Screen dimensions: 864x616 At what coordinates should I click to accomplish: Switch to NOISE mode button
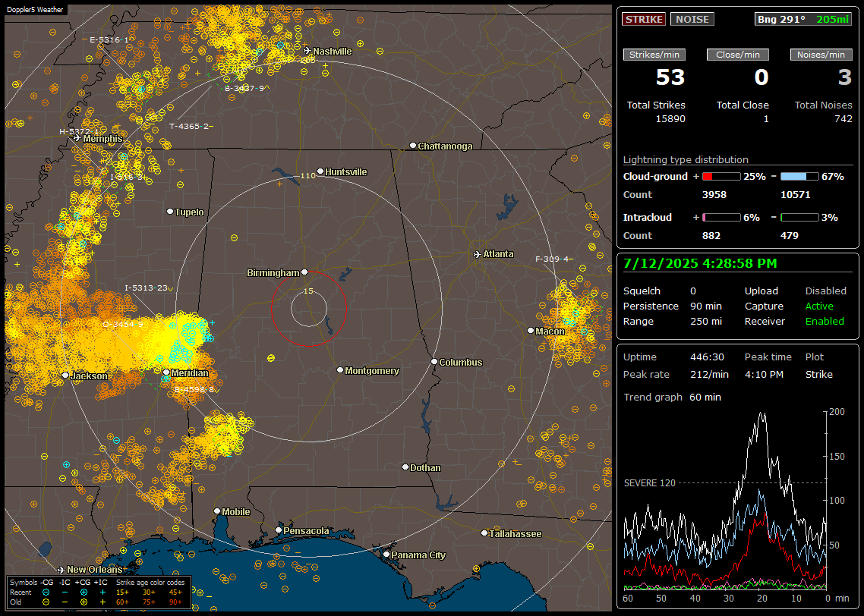click(x=692, y=19)
